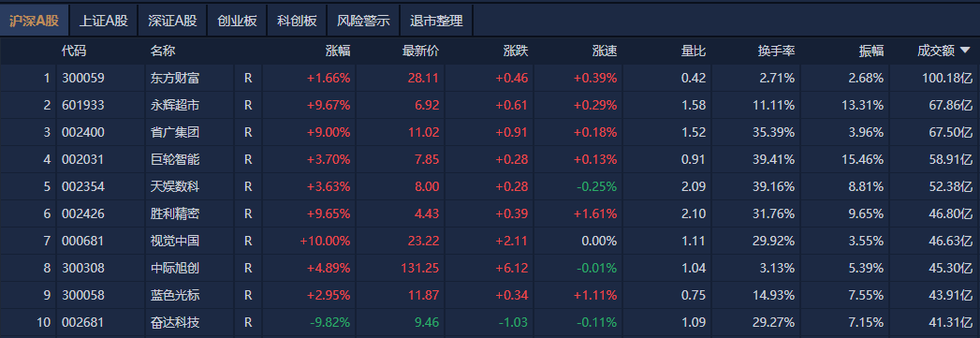Click the 量比 column header

tap(694, 51)
